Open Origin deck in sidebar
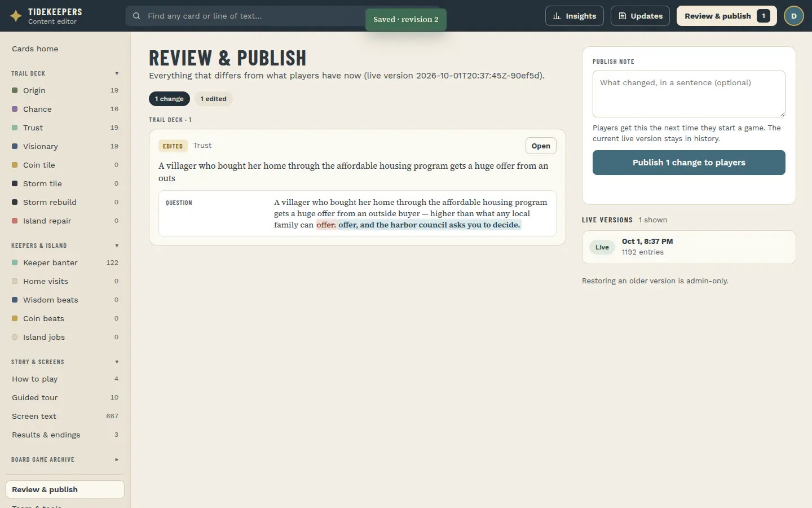The width and height of the screenshot is (812, 508). (x=65, y=90)
